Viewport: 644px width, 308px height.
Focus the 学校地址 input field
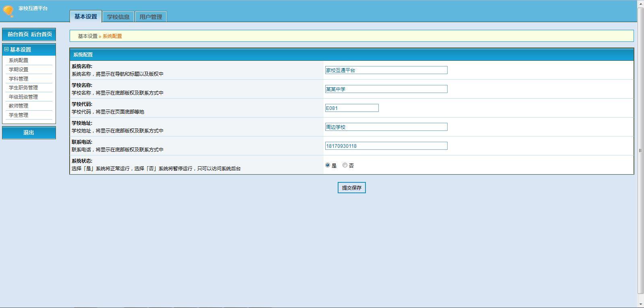pyautogui.click(x=386, y=127)
